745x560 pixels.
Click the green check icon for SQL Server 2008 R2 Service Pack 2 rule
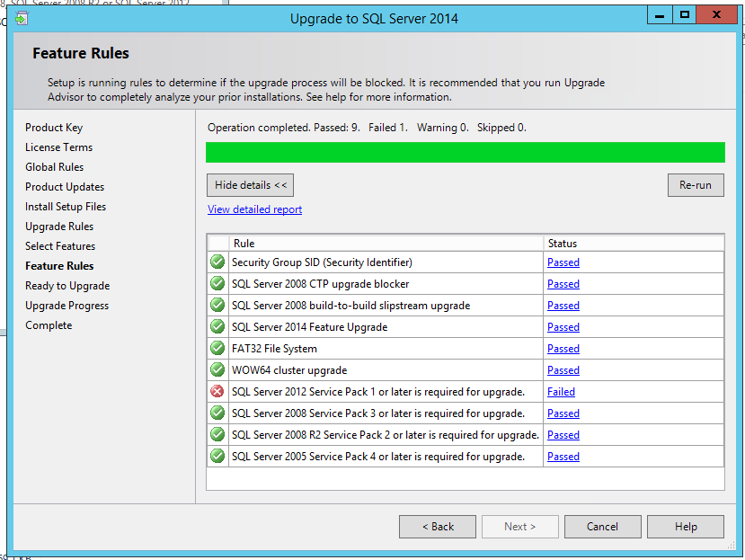217,434
